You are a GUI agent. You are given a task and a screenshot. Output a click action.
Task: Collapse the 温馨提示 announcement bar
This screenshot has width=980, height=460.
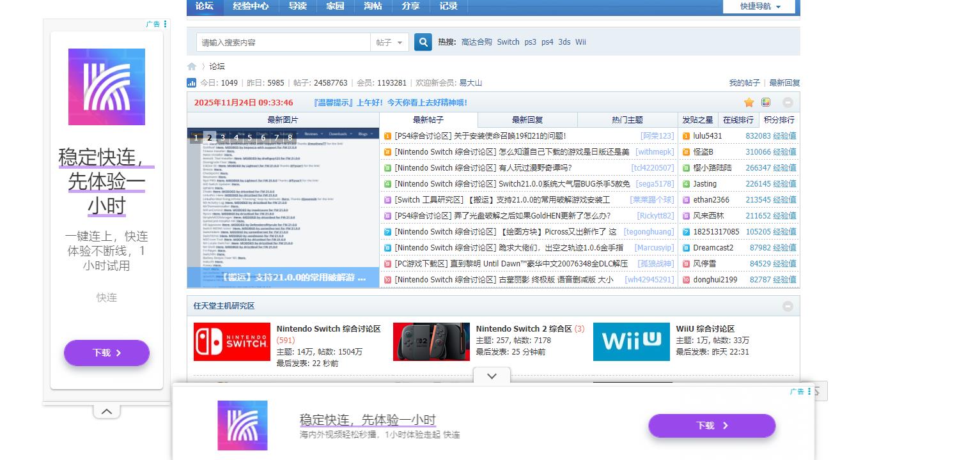(788, 102)
